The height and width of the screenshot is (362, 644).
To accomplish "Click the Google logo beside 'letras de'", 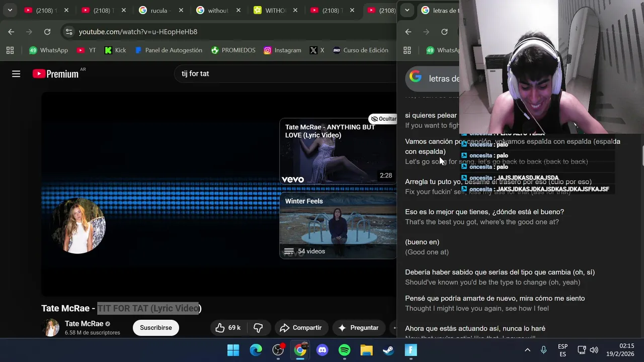I will (415, 76).
